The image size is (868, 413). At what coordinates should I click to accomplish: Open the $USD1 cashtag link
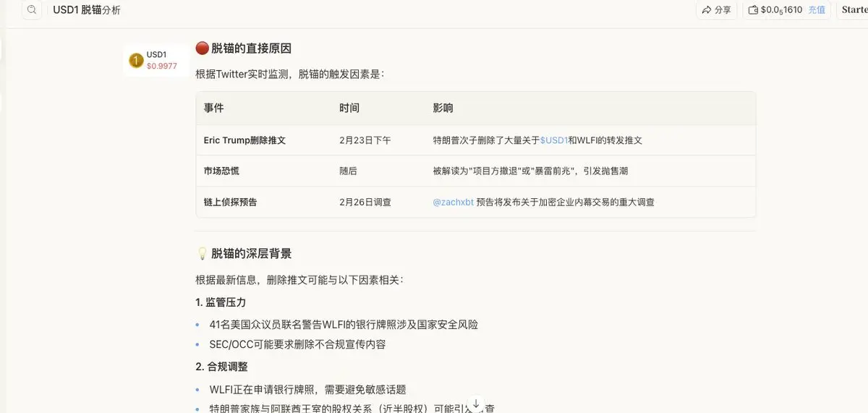[553, 140]
